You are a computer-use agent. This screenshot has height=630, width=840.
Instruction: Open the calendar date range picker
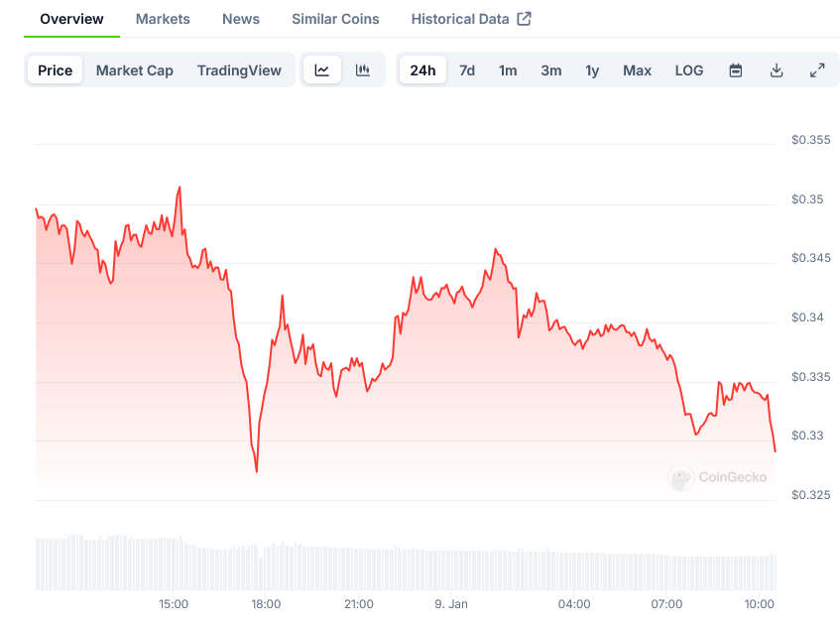pyautogui.click(x=736, y=70)
